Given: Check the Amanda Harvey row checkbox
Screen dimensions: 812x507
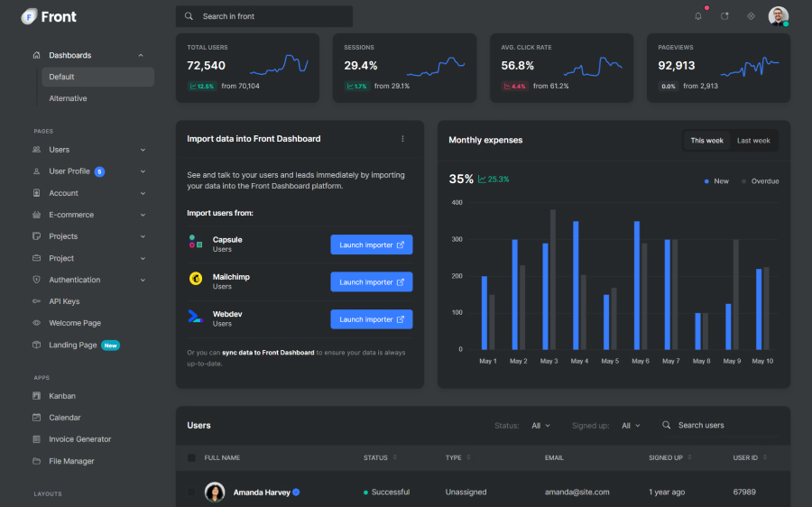Looking at the screenshot, I should point(191,493).
